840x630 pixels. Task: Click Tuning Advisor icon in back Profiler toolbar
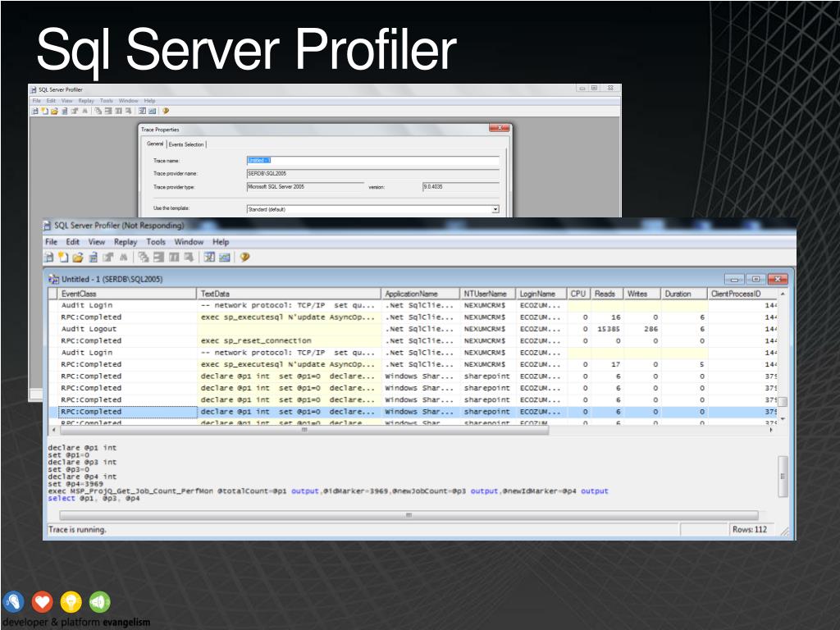coord(142,111)
